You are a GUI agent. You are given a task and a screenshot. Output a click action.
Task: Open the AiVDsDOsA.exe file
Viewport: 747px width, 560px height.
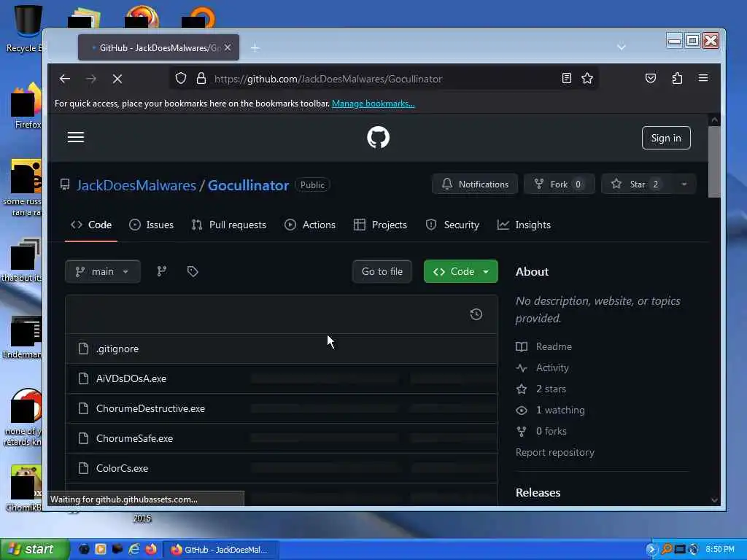(x=131, y=378)
